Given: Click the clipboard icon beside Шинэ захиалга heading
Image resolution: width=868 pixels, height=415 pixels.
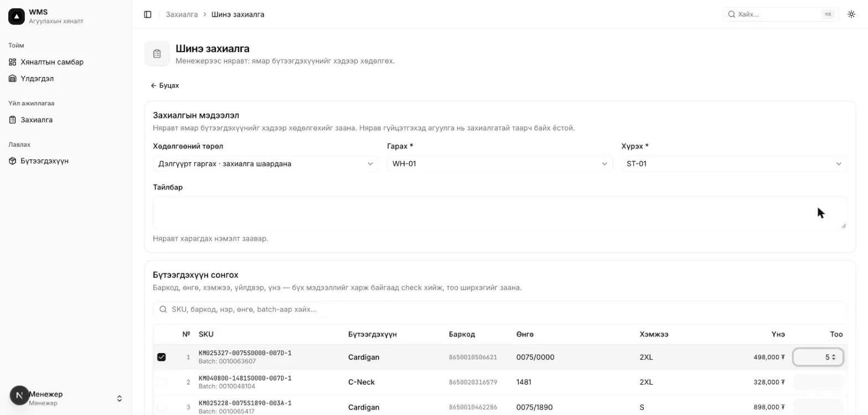Looking at the screenshot, I should pos(157,54).
